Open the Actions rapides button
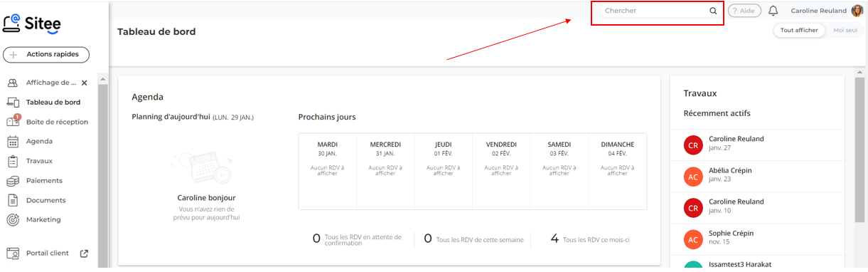The width and height of the screenshot is (868, 272). 46,55
